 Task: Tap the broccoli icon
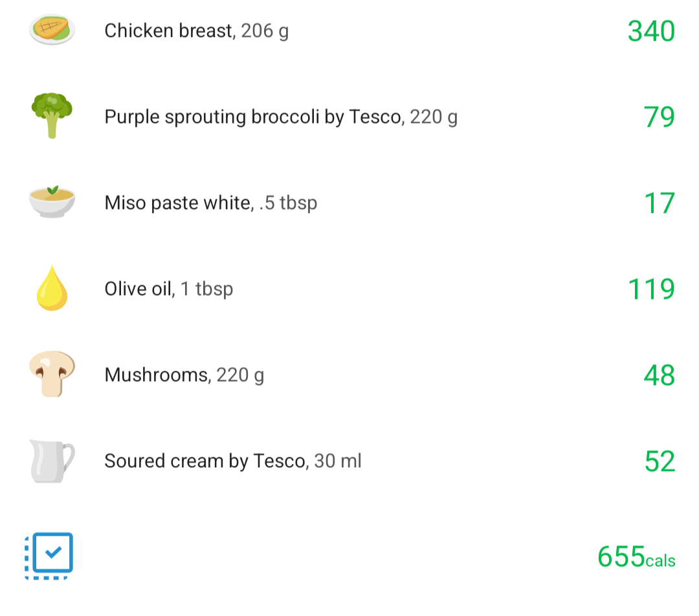coord(52,115)
